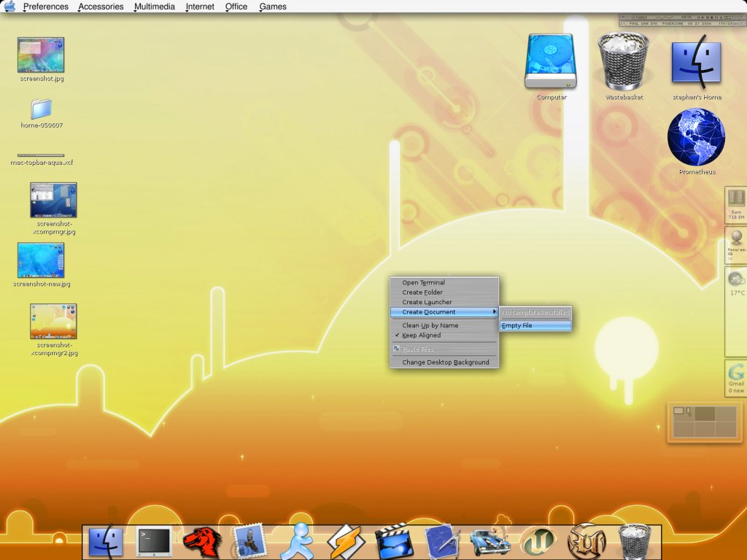Select the home-050607 folder icon
This screenshot has height=560, width=747.
pos(42,109)
